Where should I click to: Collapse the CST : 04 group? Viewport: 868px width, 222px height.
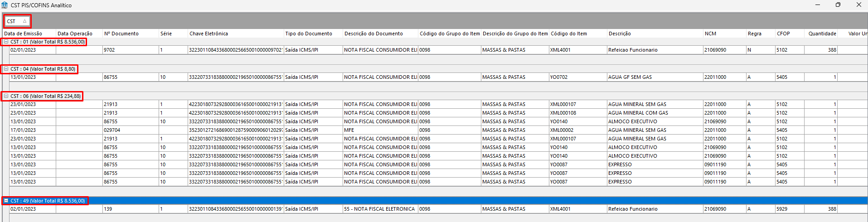pos(6,69)
